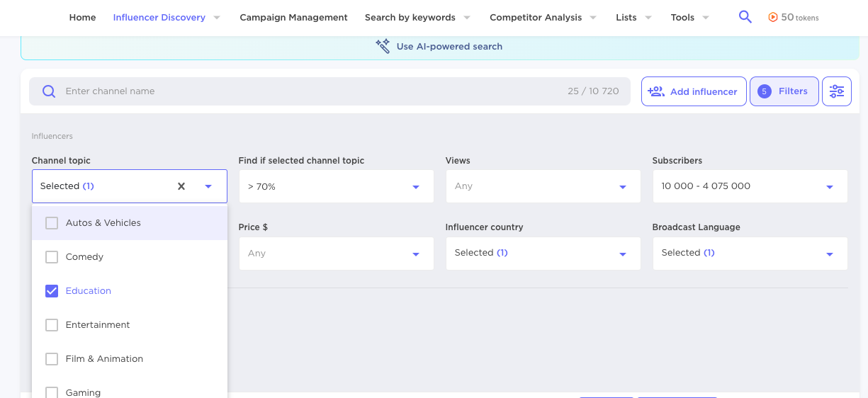Uncheck the Education topic checkbox
Image resolution: width=868 pixels, height=398 pixels.
(52, 291)
